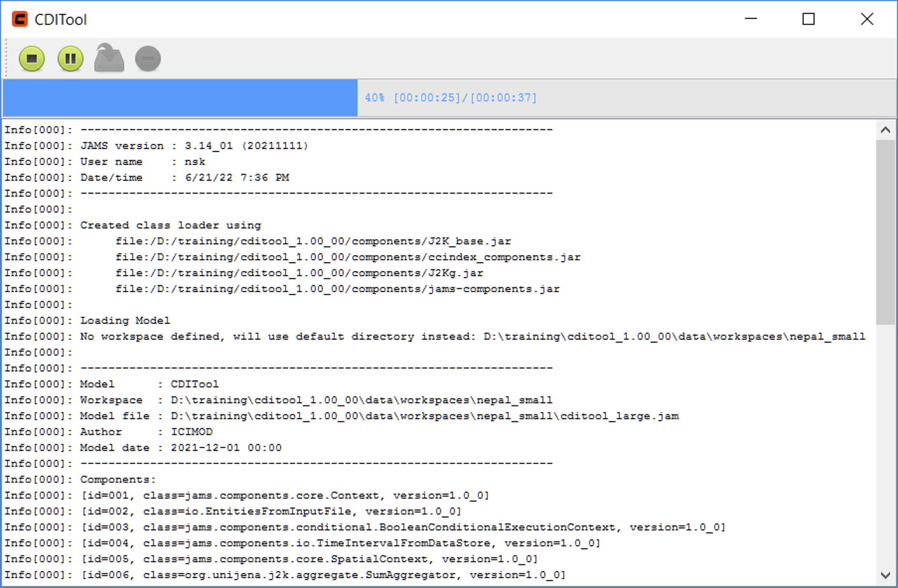Click the CDITool title bar text
898x588 pixels.
[61, 20]
